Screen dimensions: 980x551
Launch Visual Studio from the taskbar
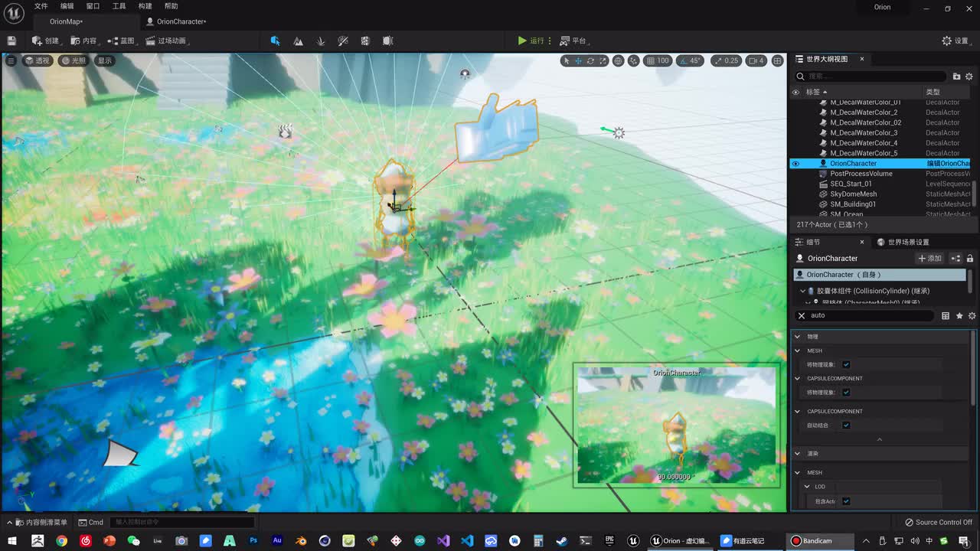[x=443, y=540]
